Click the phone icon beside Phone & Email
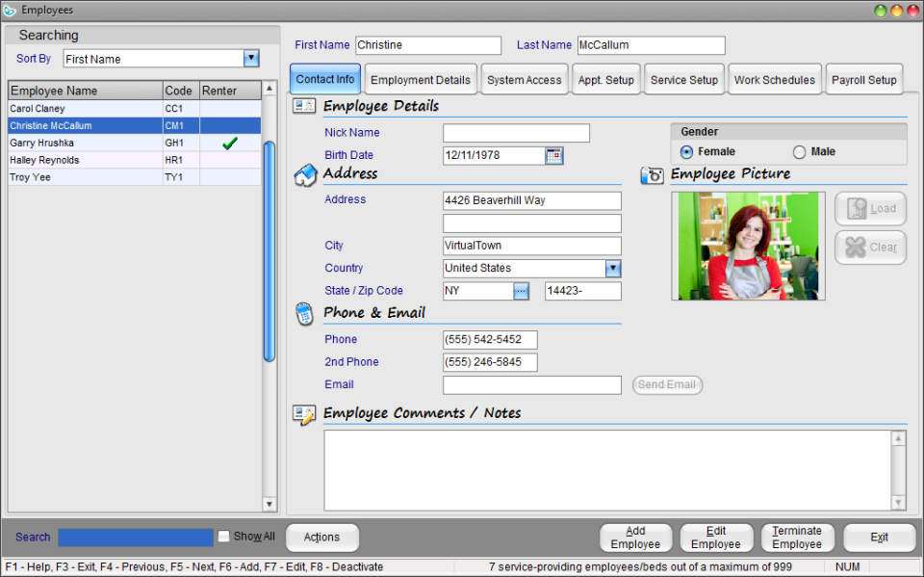924x577 pixels. point(304,314)
